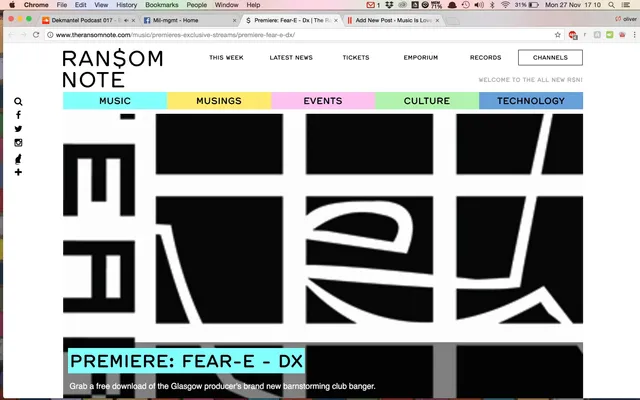Screen dimensions: 640x400
Task: Open the Bookmarks menu
Action: point(162,5)
